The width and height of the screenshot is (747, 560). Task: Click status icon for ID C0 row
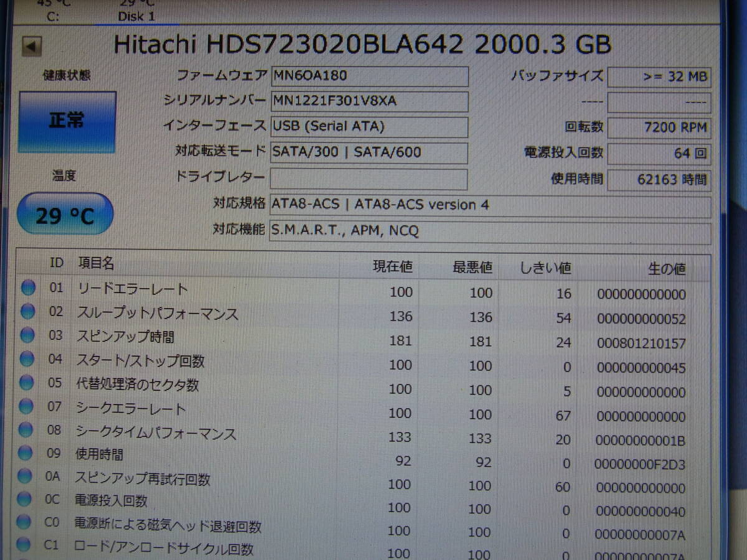(x=25, y=522)
